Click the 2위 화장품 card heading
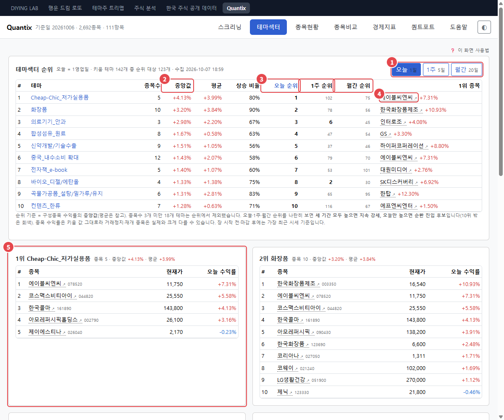This screenshot has width=504, height=420. 274,259
